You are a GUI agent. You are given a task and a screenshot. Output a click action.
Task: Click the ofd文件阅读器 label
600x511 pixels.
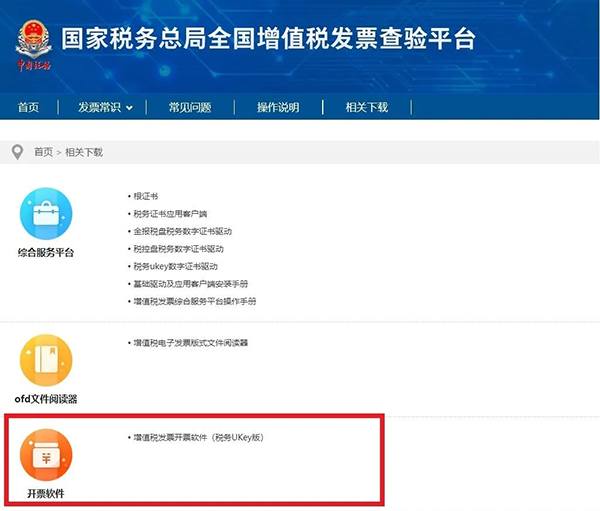click(46, 399)
